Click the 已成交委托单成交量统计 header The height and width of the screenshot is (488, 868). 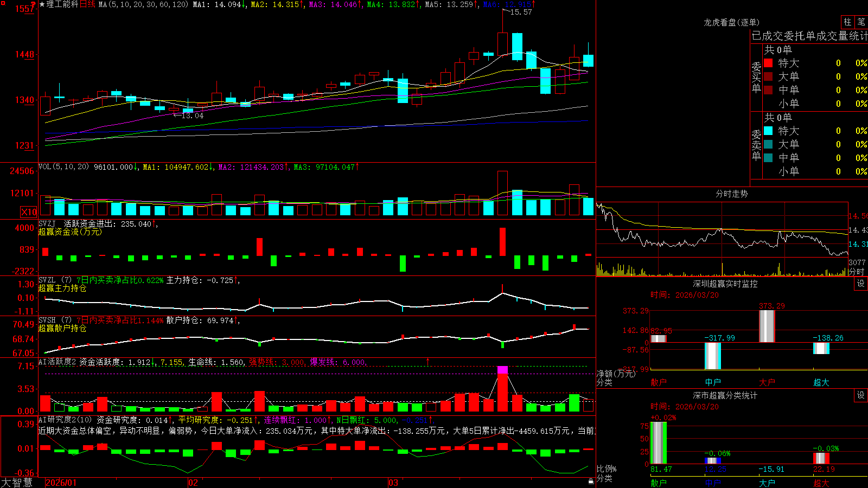[x=809, y=36]
